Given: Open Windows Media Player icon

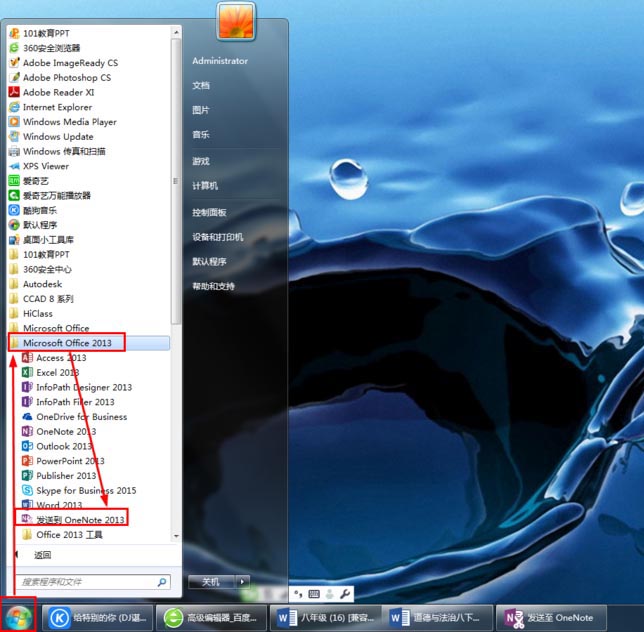Looking at the screenshot, I should pyautogui.click(x=14, y=122).
